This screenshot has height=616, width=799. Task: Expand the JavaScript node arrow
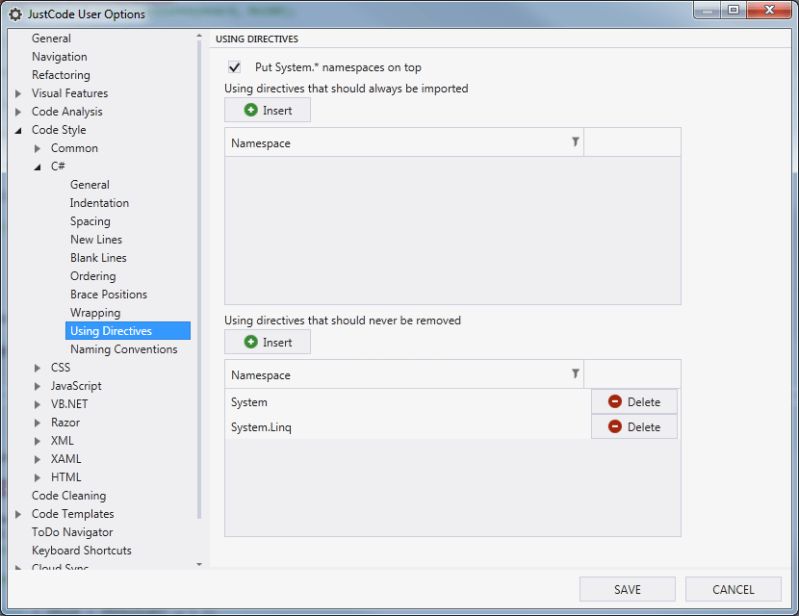(37, 386)
